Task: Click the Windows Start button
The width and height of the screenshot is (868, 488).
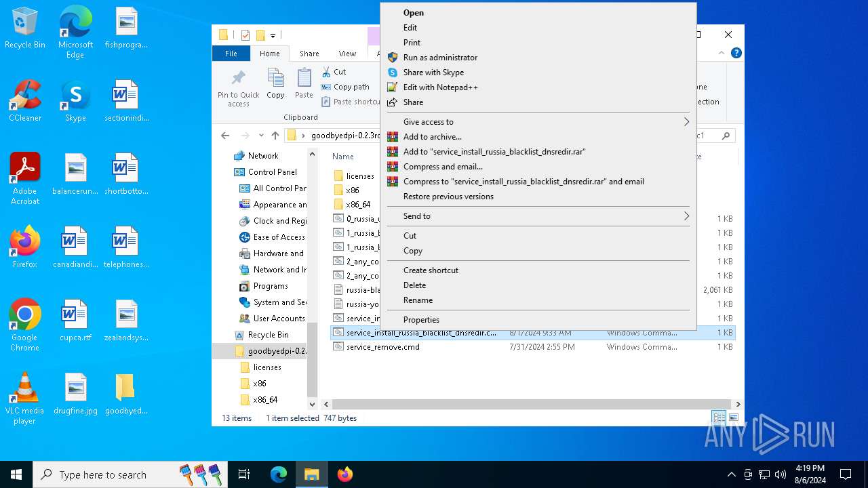Action: pos(16,474)
